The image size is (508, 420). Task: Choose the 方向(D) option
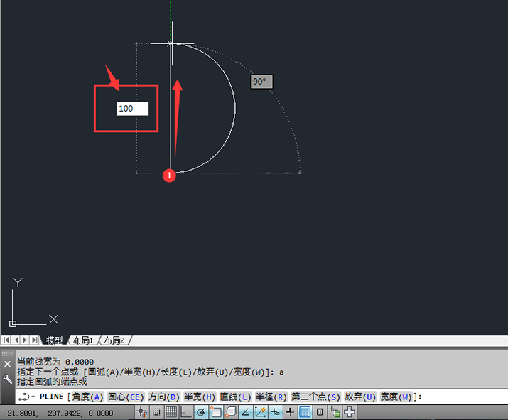(164, 397)
